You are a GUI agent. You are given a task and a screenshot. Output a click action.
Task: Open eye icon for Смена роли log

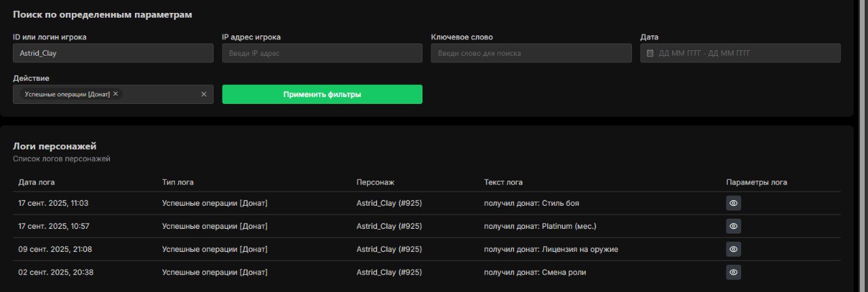[x=733, y=272]
